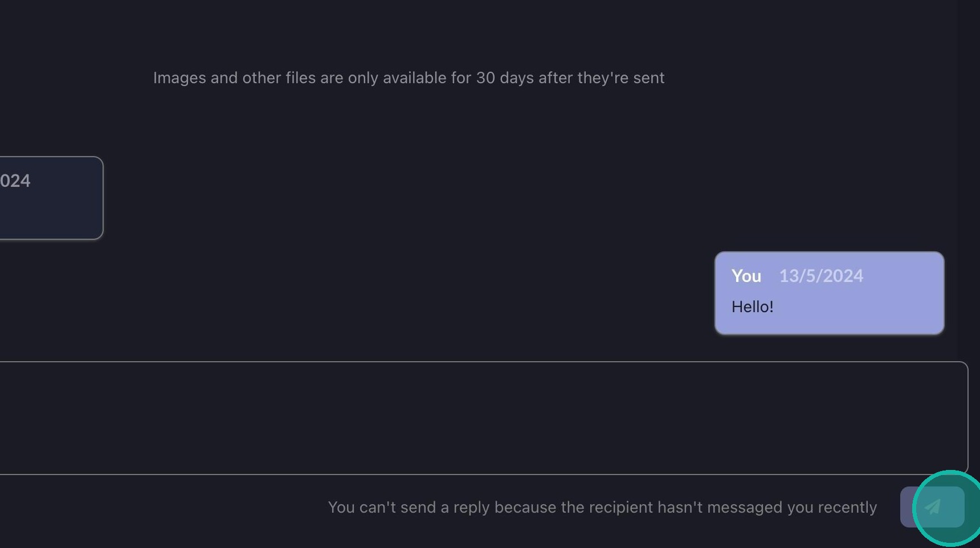Viewport: 980px width, 548px height.
Task: Click the truncated "024" date in left bubble
Action: pos(15,181)
